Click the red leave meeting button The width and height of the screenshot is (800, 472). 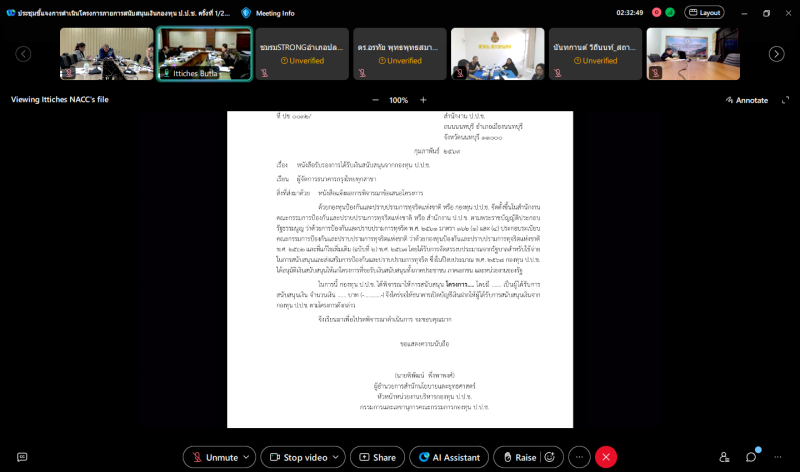point(605,457)
